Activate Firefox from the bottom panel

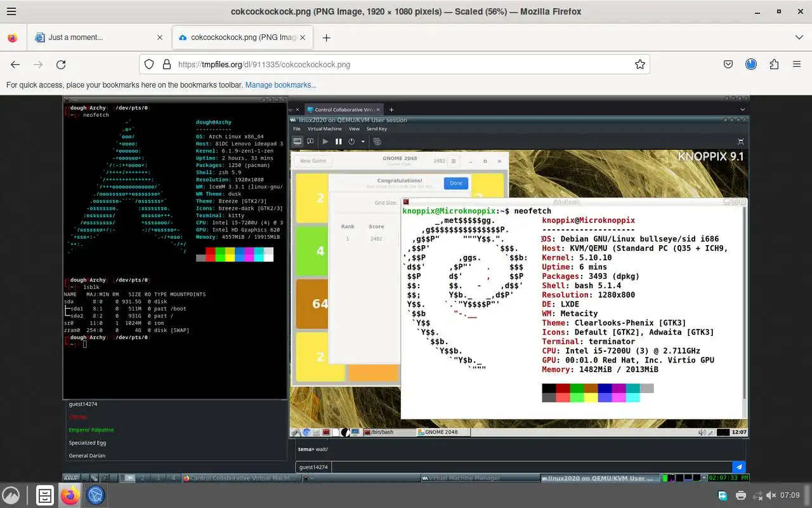[x=70, y=495]
